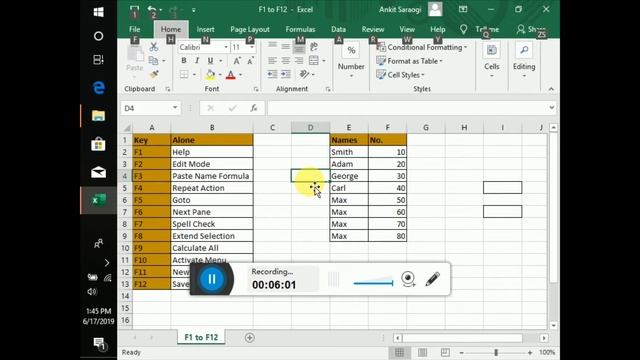
Task: Click the zoom slider handle
Action: point(496,352)
